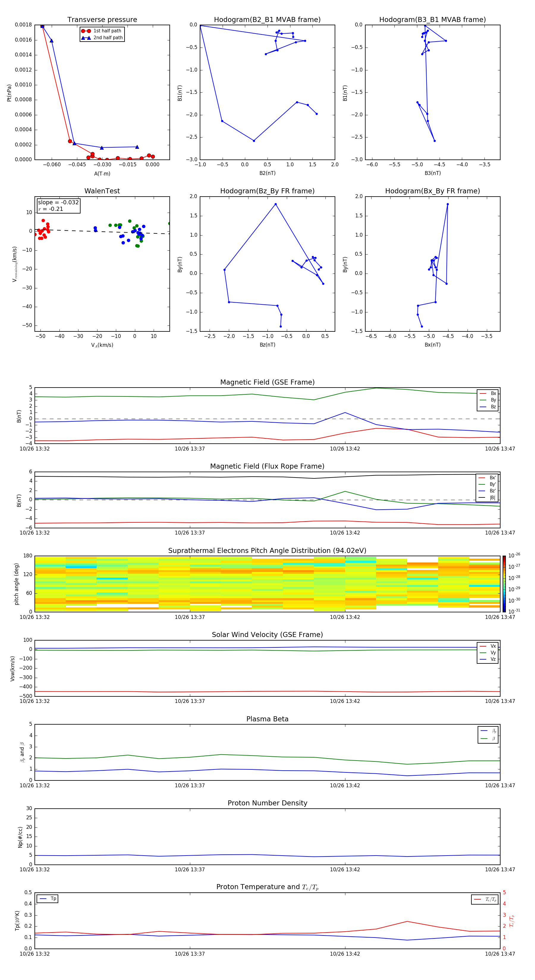Click the Vx legend entry in solar wind plot
535x980 pixels.
[488, 646]
